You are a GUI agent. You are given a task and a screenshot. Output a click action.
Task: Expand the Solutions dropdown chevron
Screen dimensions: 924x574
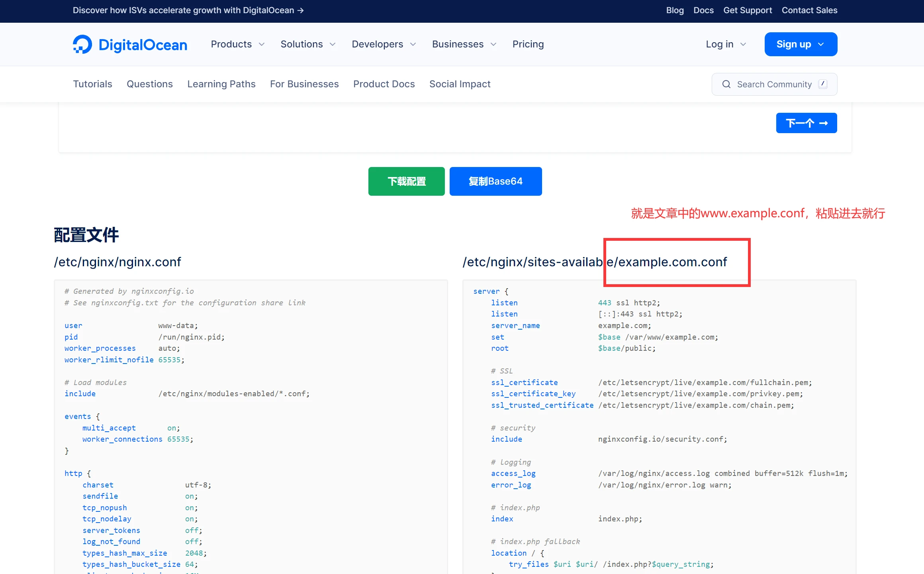333,44
